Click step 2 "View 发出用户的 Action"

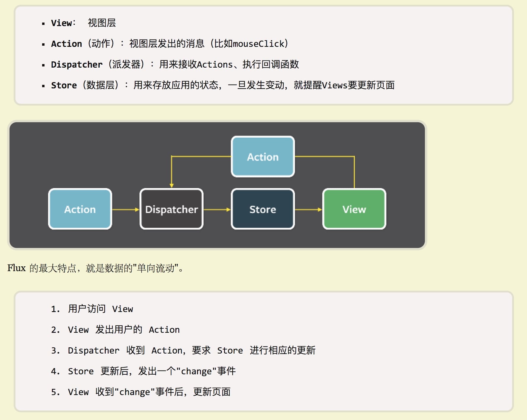123,330
